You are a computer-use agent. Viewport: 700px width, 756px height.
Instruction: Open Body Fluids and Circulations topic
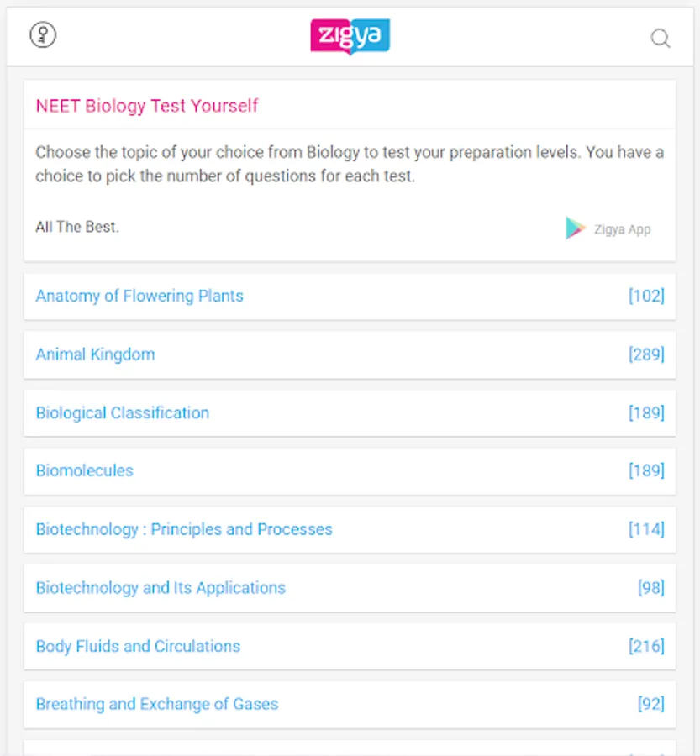click(x=138, y=646)
